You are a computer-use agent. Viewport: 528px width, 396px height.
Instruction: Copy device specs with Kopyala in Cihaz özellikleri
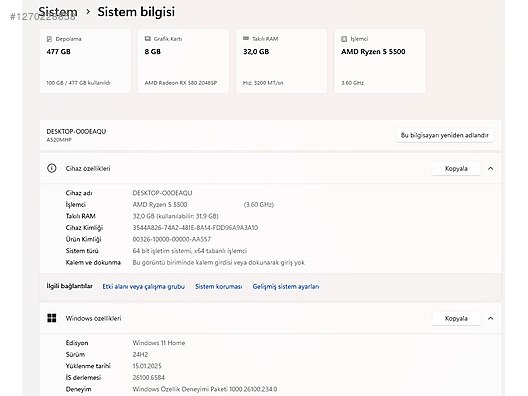point(456,168)
